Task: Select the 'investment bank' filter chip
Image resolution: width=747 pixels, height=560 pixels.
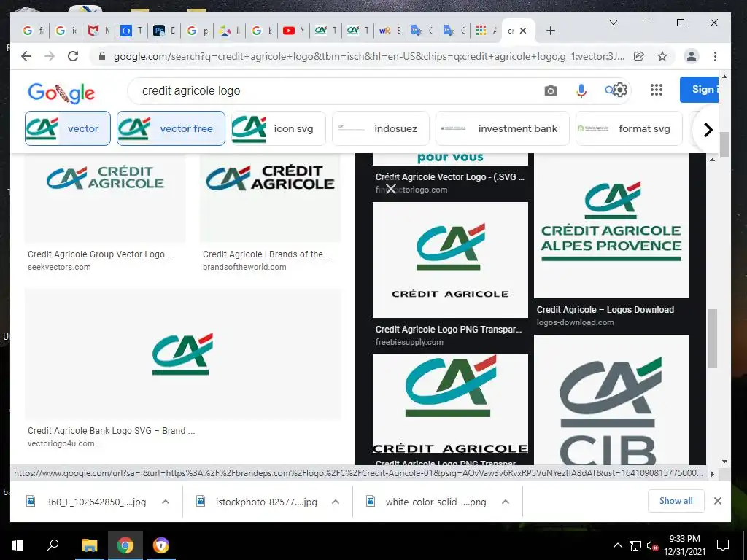Action: coord(502,128)
